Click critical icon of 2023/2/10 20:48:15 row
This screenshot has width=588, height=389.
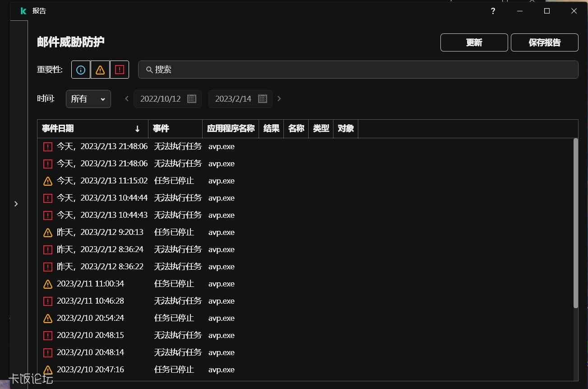pyautogui.click(x=48, y=335)
